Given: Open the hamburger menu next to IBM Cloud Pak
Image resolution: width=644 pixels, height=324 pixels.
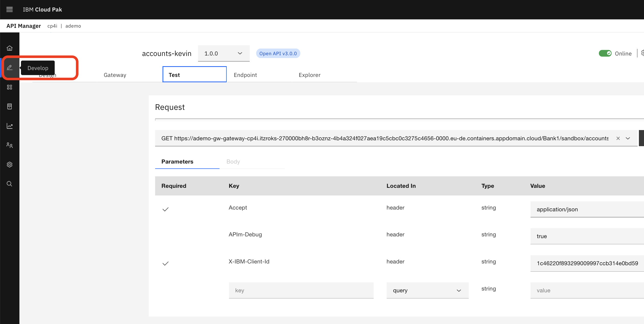Looking at the screenshot, I should 9,9.
